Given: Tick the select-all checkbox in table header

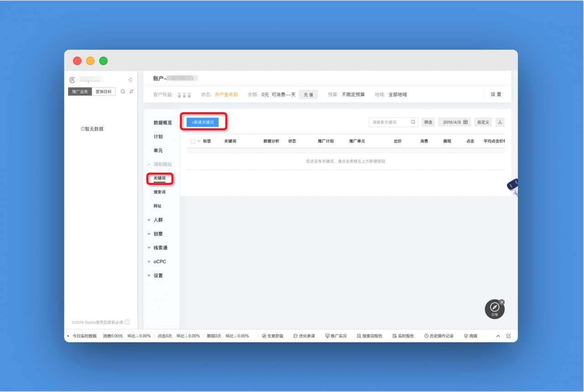Looking at the screenshot, I should coord(193,141).
